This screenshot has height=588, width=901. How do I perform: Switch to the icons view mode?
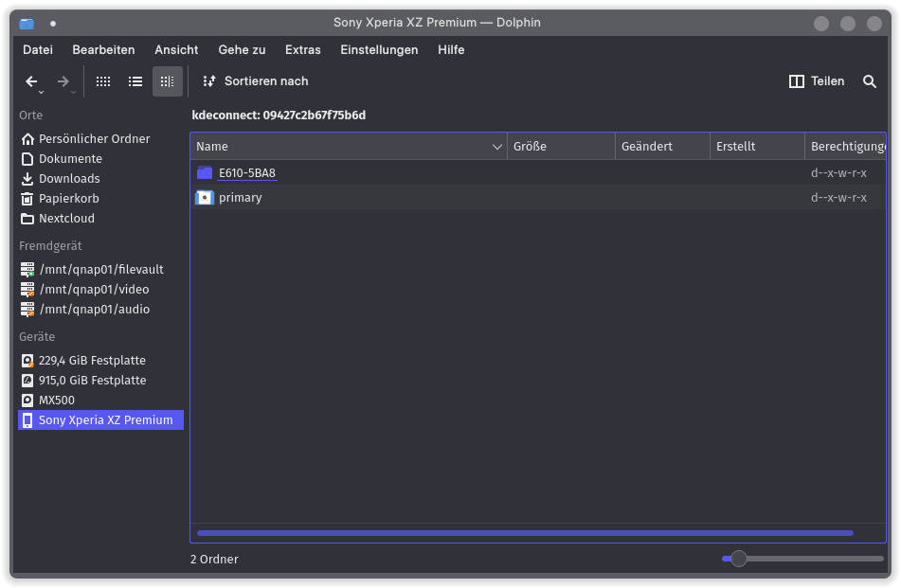(x=103, y=81)
